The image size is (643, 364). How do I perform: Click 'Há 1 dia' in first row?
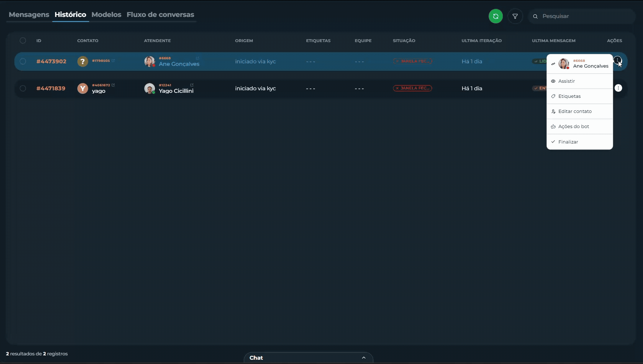point(472,62)
